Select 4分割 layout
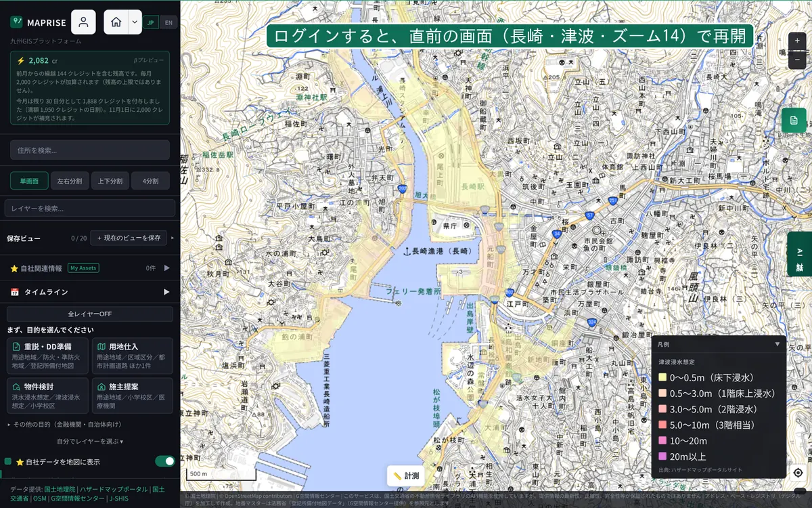The width and height of the screenshot is (812, 508). click(151, 181)
